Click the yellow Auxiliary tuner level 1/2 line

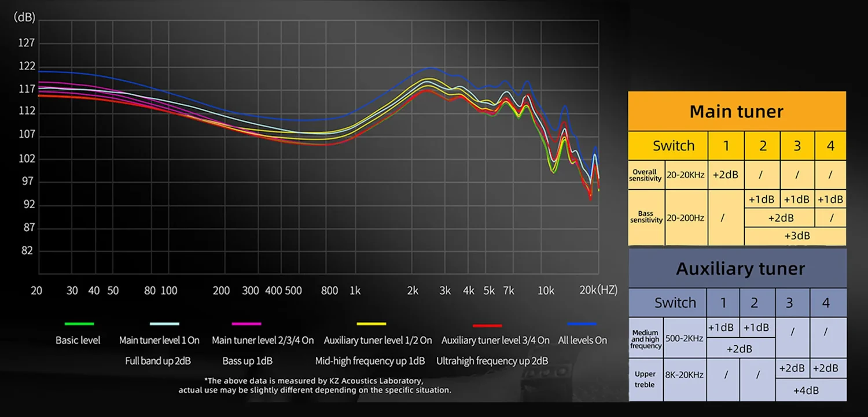coord(371,324)
